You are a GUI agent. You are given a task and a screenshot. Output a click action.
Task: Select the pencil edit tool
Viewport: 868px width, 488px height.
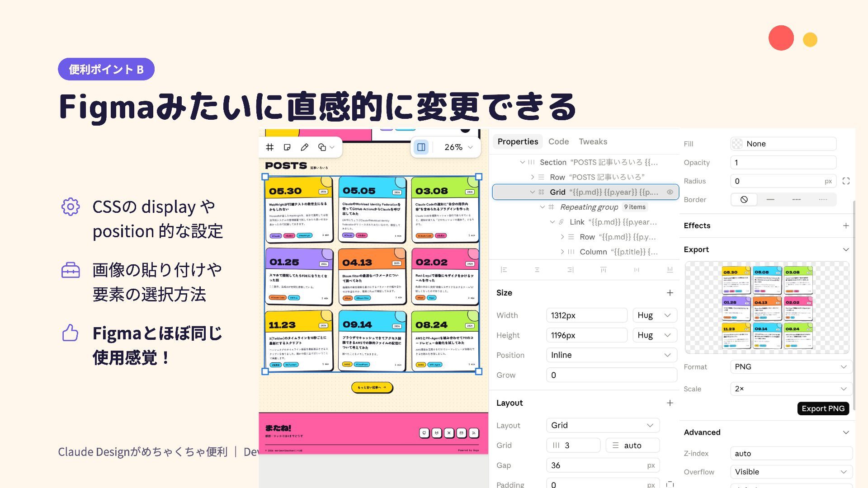[x=305, y=147]
